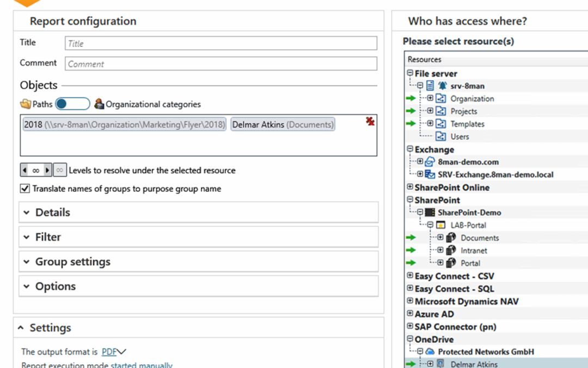The height and width of the screenshot is (368, 588).
Task: Expand the SAP Connector (pn) node
Action: point(410,326)
